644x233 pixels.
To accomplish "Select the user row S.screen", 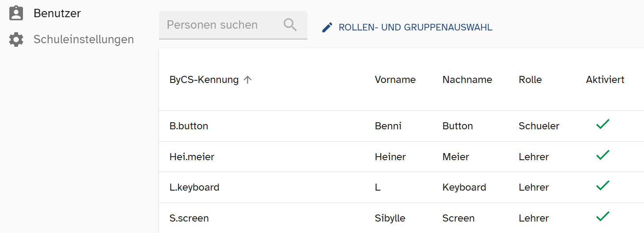I will (402, 218).
